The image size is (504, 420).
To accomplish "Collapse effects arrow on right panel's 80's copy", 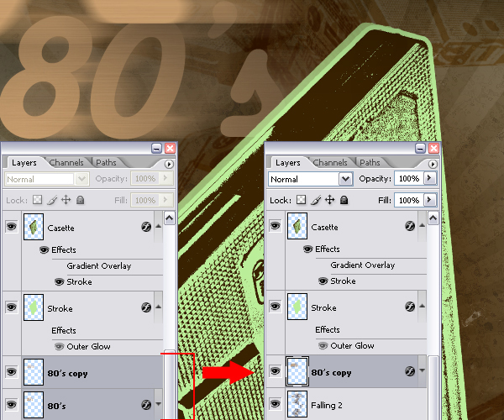I will (423, 371).
